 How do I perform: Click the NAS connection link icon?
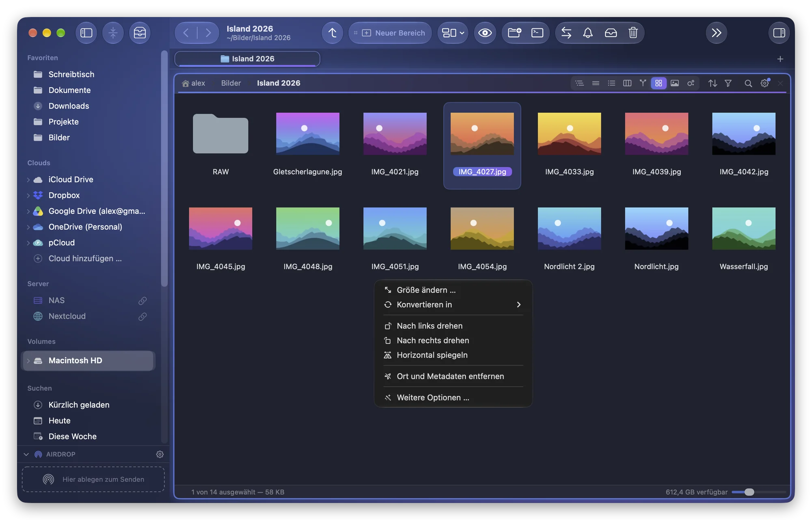coord(143,301)
